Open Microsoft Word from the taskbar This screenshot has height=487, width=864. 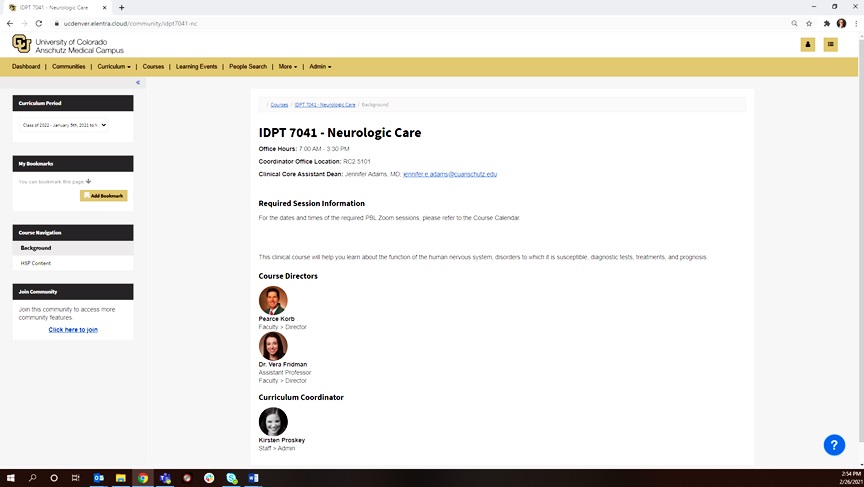[x=253, y=478]
